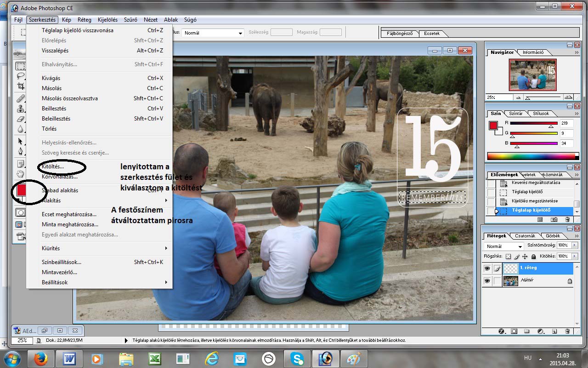Select the Lasso tool
Viewport: 588px width, 368px height.
click(x=20, y=76)
